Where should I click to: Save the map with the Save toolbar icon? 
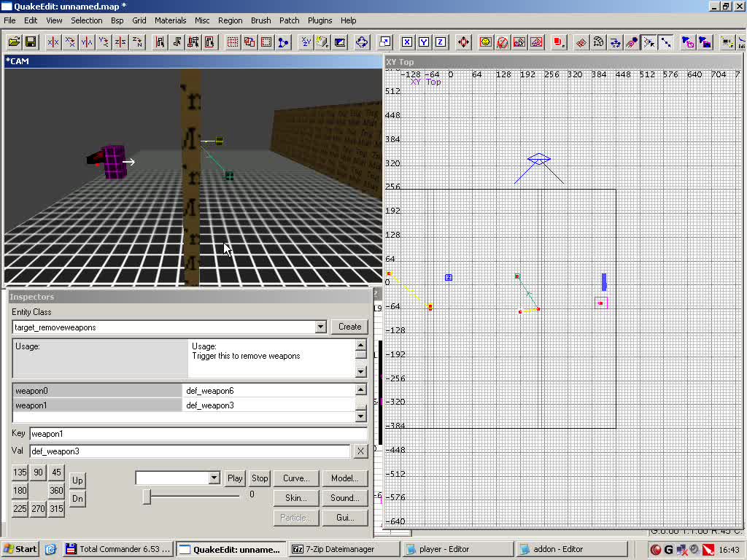pyautogui.click(x=31, y=42)
